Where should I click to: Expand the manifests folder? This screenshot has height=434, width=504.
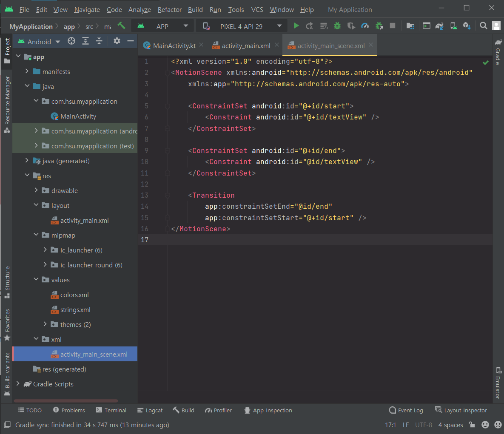27,71
